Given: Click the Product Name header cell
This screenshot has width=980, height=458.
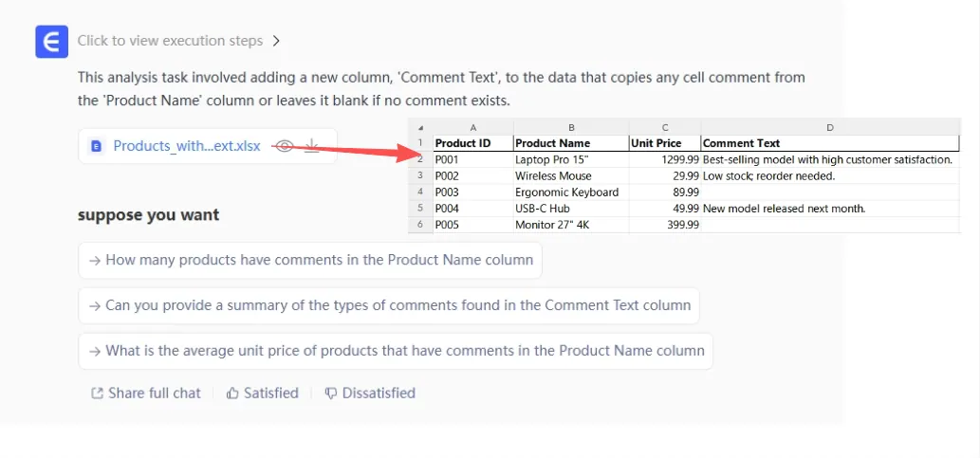Looking at the screenshot, I should tap(570, 143).
